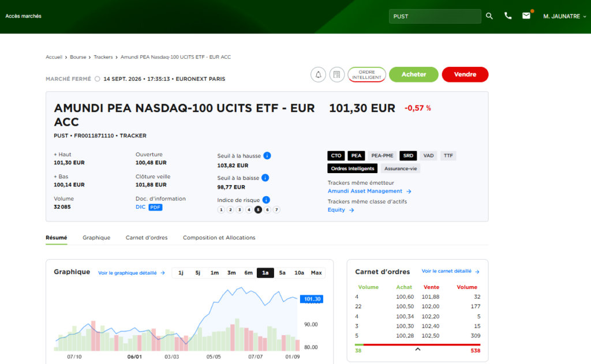Click market closed status circle
The height and width of the screenshot is (364, 591).
point(97,79)
